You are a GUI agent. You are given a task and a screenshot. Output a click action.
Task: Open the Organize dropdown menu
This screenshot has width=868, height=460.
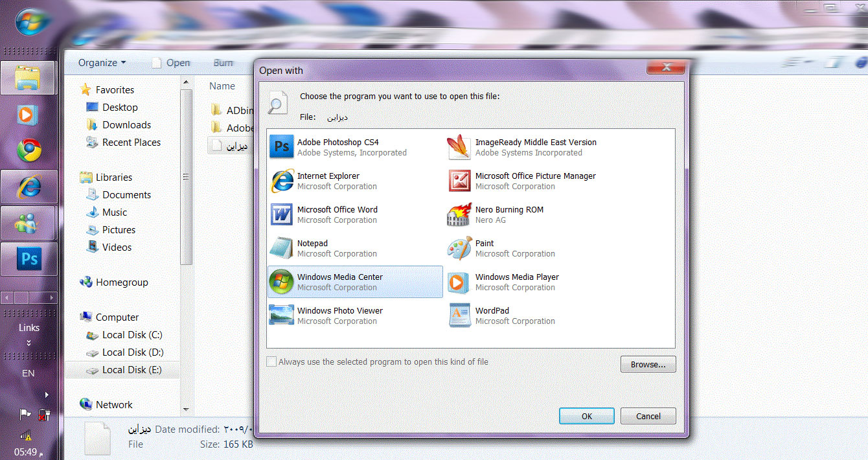coord(102,63)
